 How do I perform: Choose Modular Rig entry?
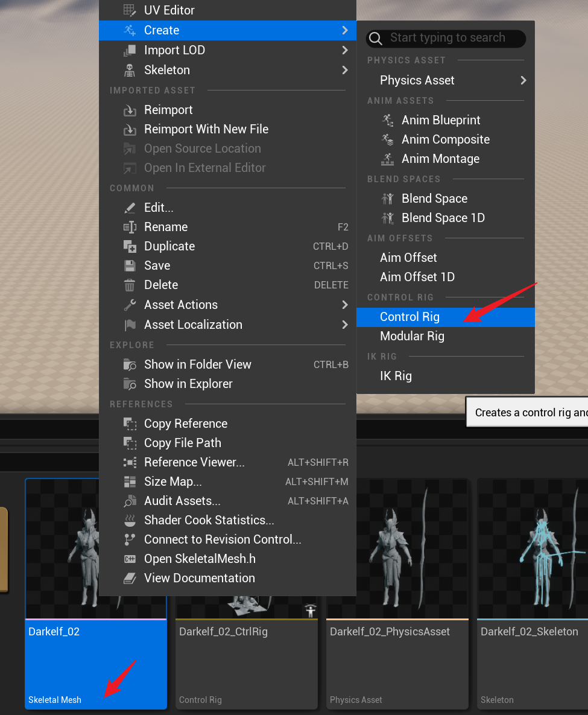[445, 337]
